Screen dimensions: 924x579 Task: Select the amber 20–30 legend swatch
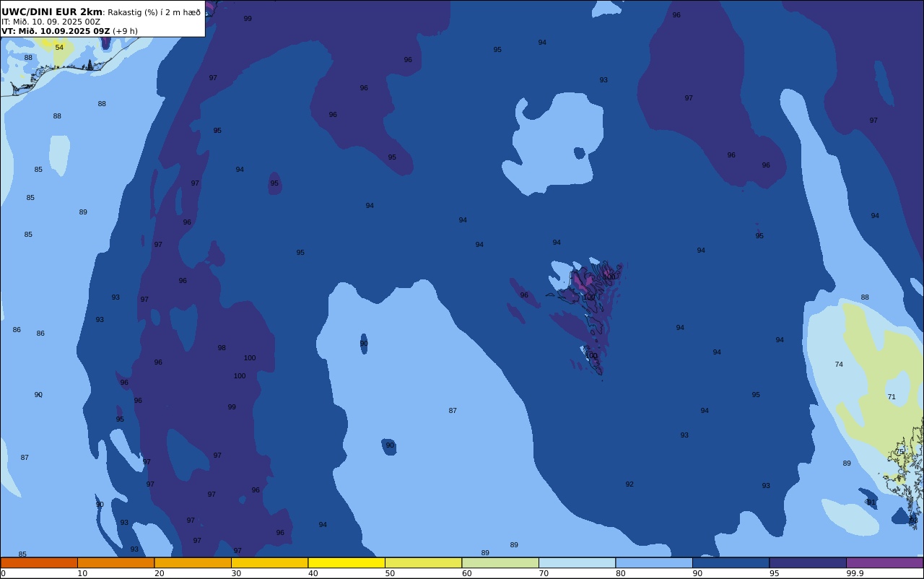coord(193,562)
